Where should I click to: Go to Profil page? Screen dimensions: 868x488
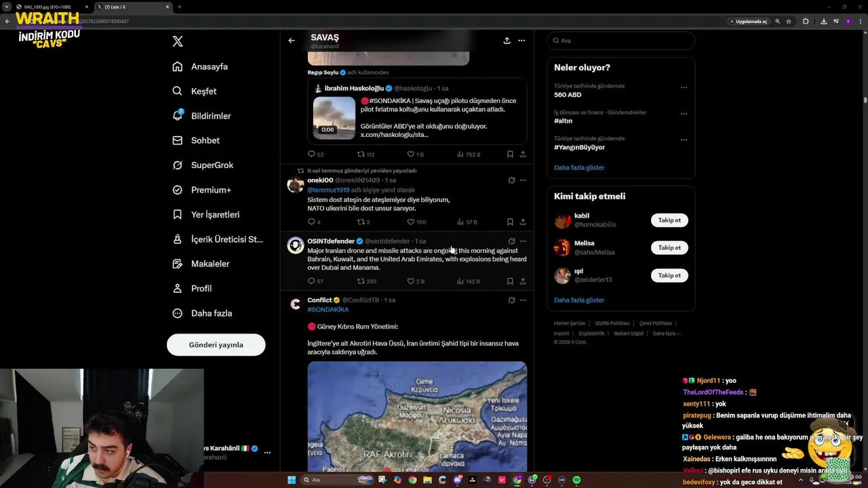[192, 288]
